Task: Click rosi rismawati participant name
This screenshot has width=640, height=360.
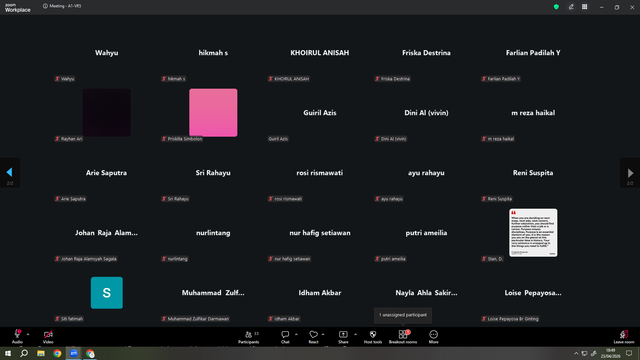Action: point(320,173)
